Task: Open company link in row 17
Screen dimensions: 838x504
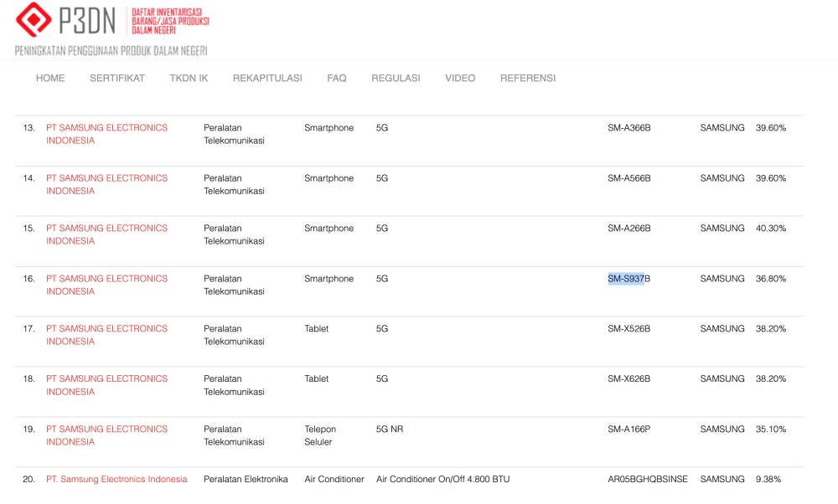Action: [x=106, y=335]
